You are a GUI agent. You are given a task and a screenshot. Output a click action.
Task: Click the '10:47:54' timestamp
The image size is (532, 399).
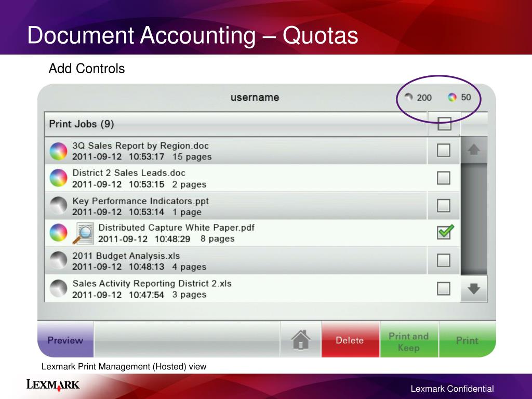(x=146, y=295)
